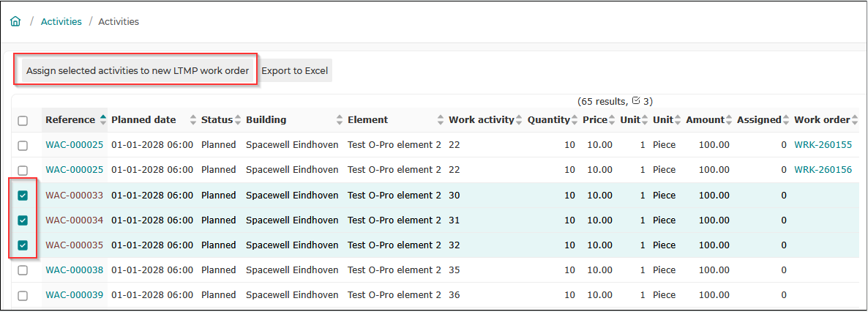Image resolution: width=868 pixels, height=312 pixels.
Task: Open WAC-000025 reference in WRK-260155 row
Action: tap(74, 144)
